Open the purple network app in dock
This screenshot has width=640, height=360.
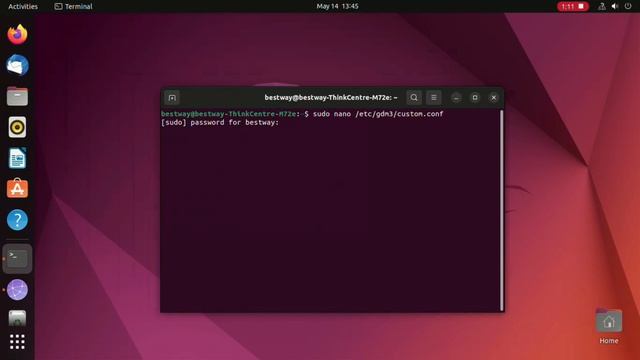(17, 290)
